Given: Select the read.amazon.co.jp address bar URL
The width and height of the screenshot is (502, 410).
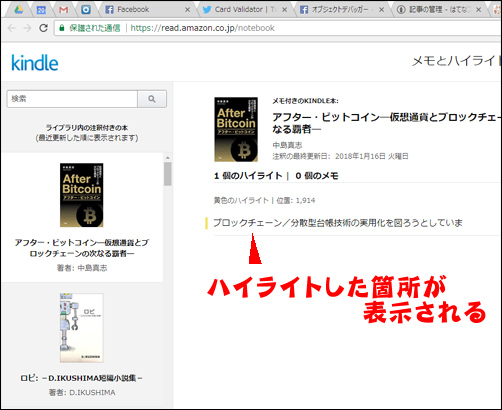Looking at the screenshot, I should coord(202,28).
